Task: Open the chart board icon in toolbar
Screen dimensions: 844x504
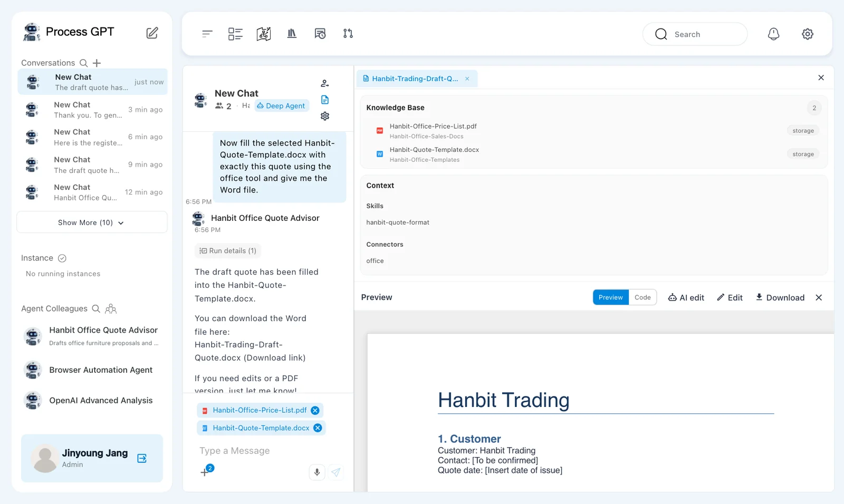Action: (x=264, y=34)
